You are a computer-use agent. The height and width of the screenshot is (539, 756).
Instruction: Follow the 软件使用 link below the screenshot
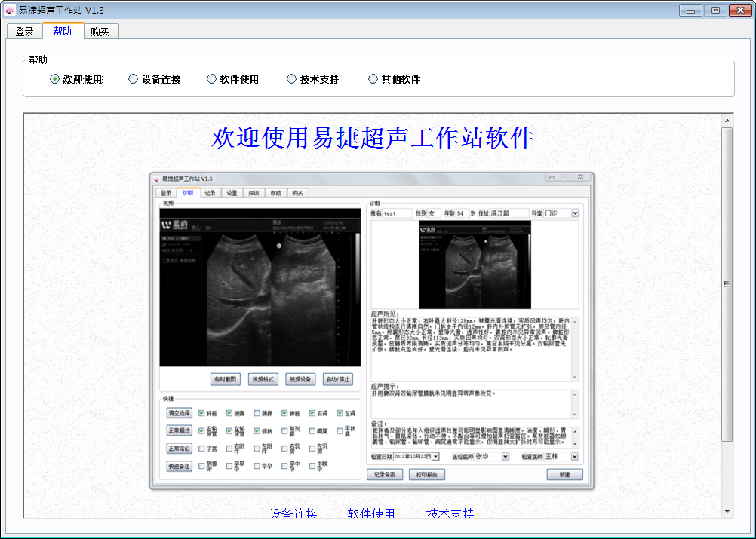(371, 513)
